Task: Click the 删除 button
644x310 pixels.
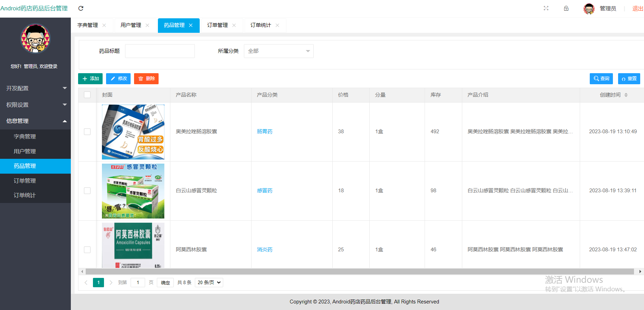Action: coord(146,79)
